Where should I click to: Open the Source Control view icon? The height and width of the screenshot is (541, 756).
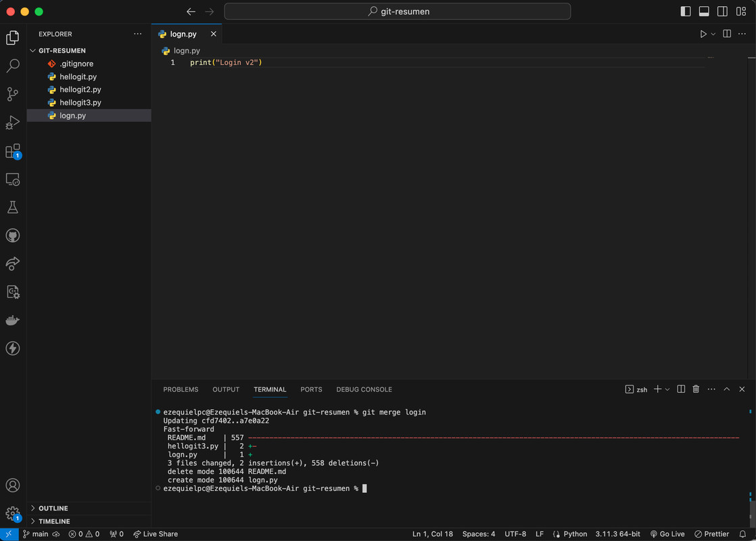click(x=13, y=94)
